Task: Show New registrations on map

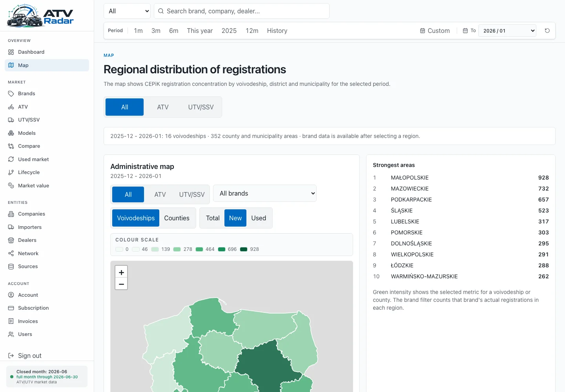Action: [x=235, y=218]
